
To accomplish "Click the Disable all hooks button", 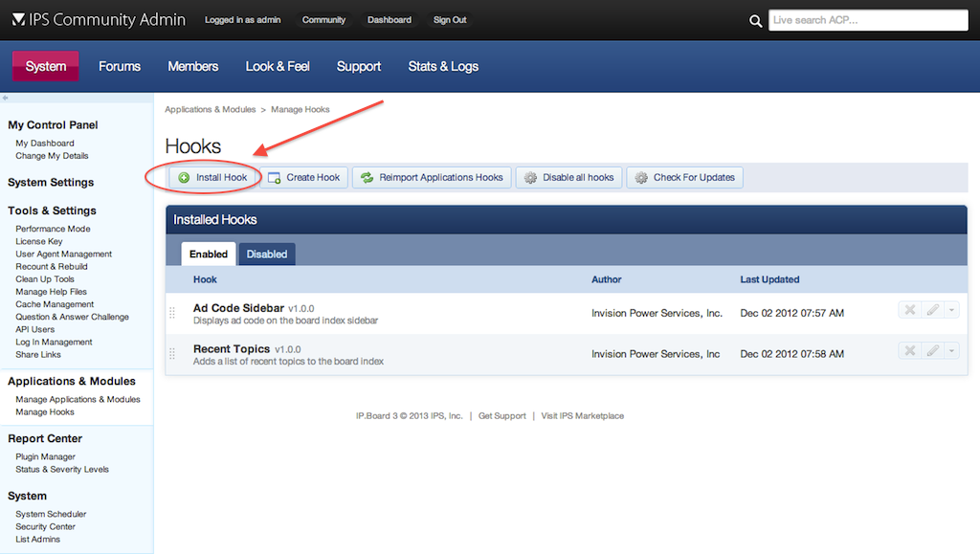I will (569, 177).
